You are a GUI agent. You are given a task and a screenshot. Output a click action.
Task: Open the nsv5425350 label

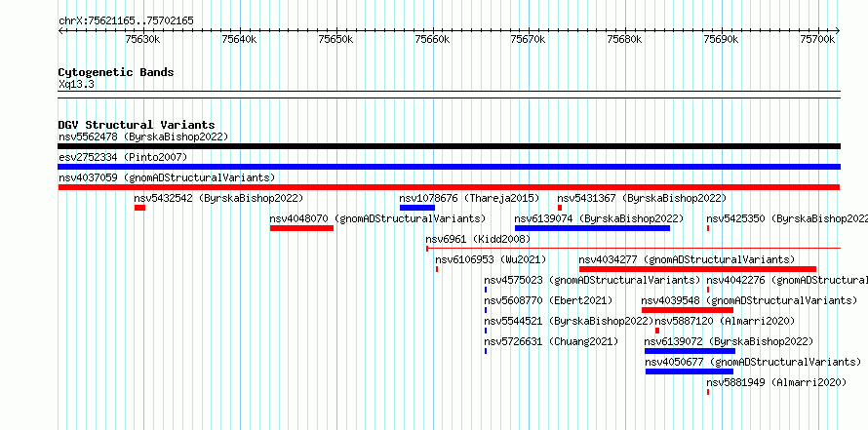point(787,218)
